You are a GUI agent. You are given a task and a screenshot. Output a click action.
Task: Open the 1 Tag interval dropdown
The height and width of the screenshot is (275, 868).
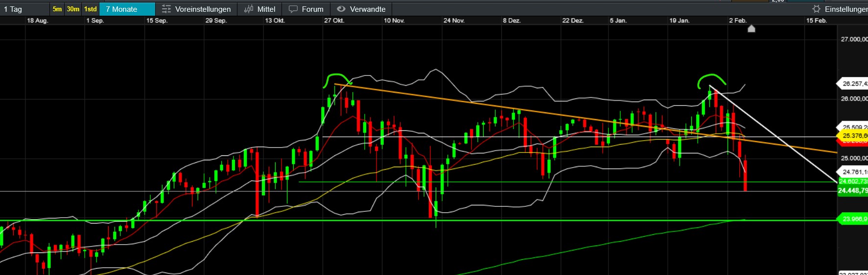24,9
